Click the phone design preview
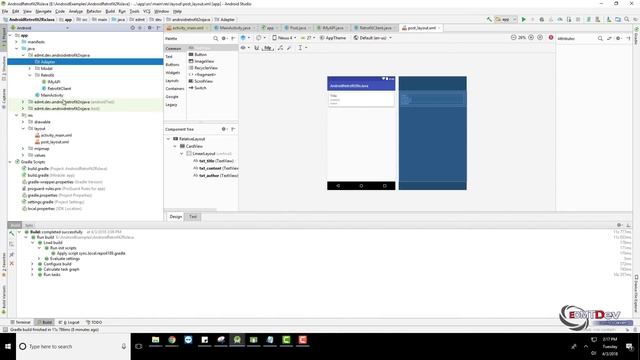The height and width of the screenshot is (360, 640). point(361,133)
